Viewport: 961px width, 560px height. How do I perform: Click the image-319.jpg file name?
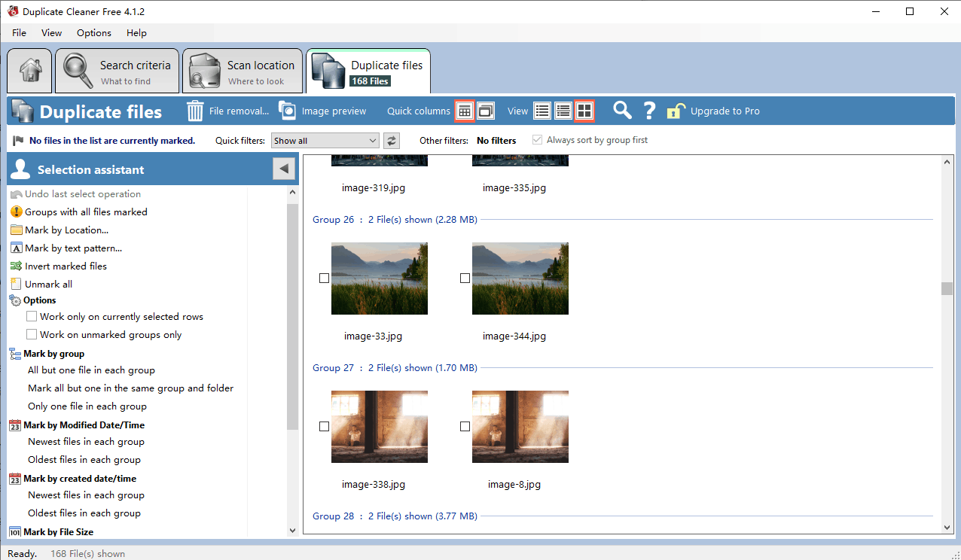point(374,188)
